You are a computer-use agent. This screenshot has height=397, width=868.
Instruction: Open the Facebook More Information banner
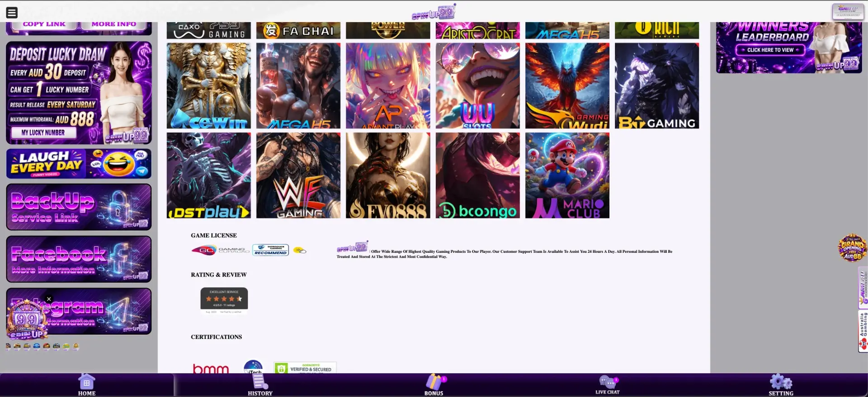[79, 259]
